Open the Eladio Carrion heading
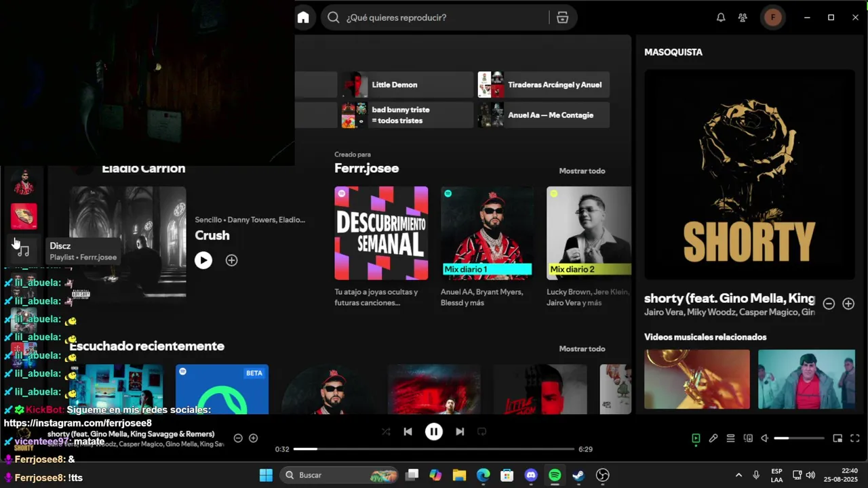868x488 pixels. pos(143,168)
